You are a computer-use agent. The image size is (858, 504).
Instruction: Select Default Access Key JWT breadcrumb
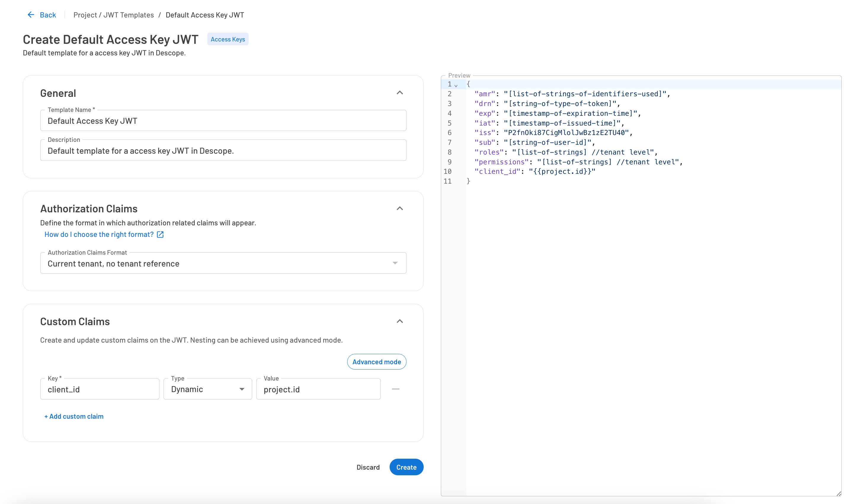click(205, 15)
